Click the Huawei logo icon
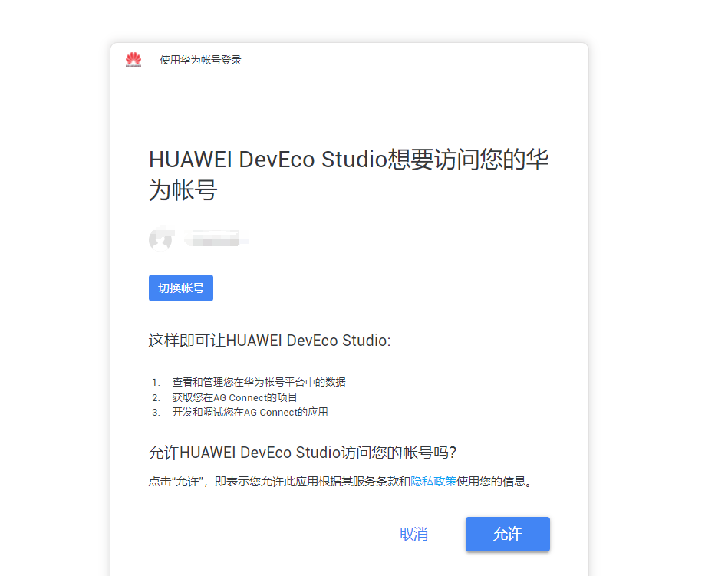This screenshot has width=728, height=576. tap(133, 60)
